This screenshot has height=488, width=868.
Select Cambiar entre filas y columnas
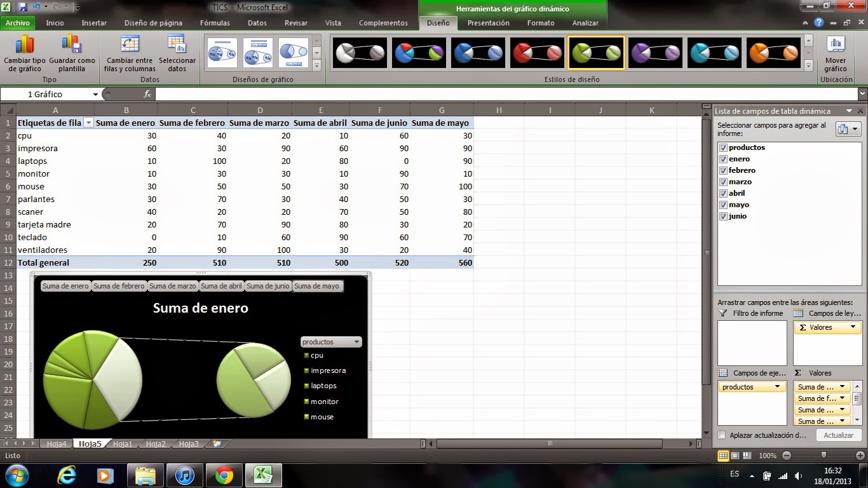click(x=129, y=54)
